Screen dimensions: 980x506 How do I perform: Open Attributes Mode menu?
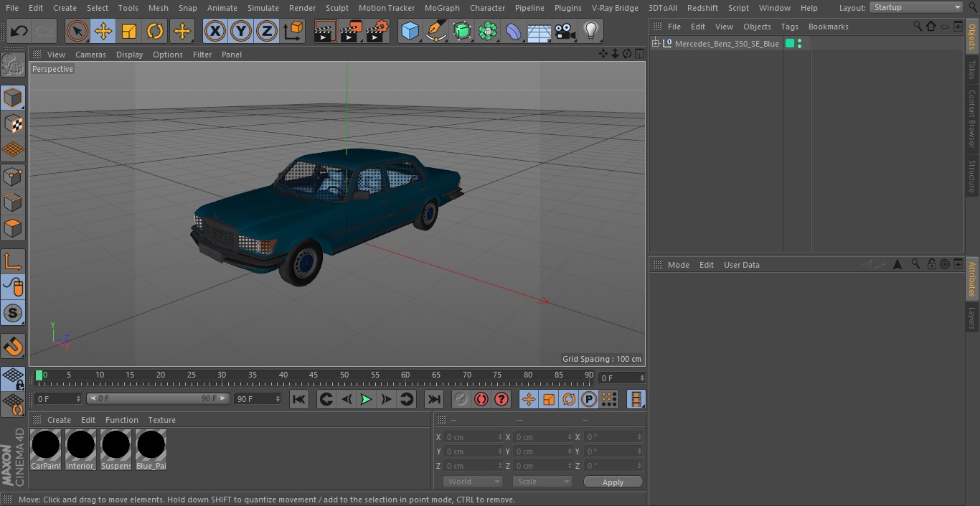tap(678, 265)
